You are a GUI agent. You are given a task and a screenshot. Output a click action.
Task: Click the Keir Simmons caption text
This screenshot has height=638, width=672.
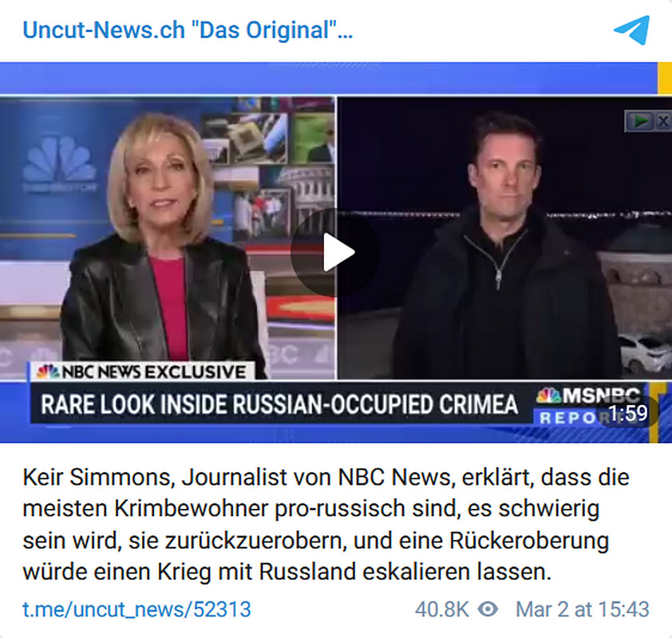tap(326, 525)
